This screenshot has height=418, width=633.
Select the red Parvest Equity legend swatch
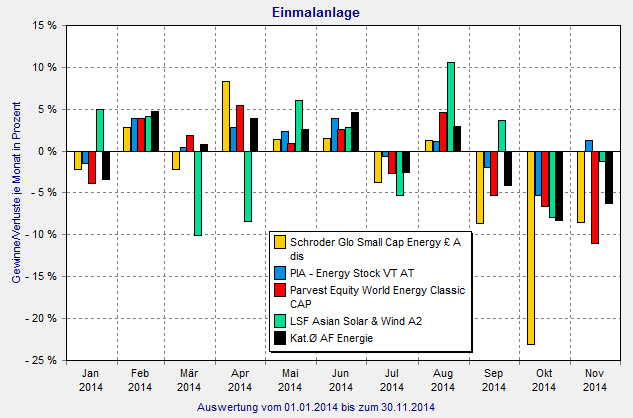281,290
